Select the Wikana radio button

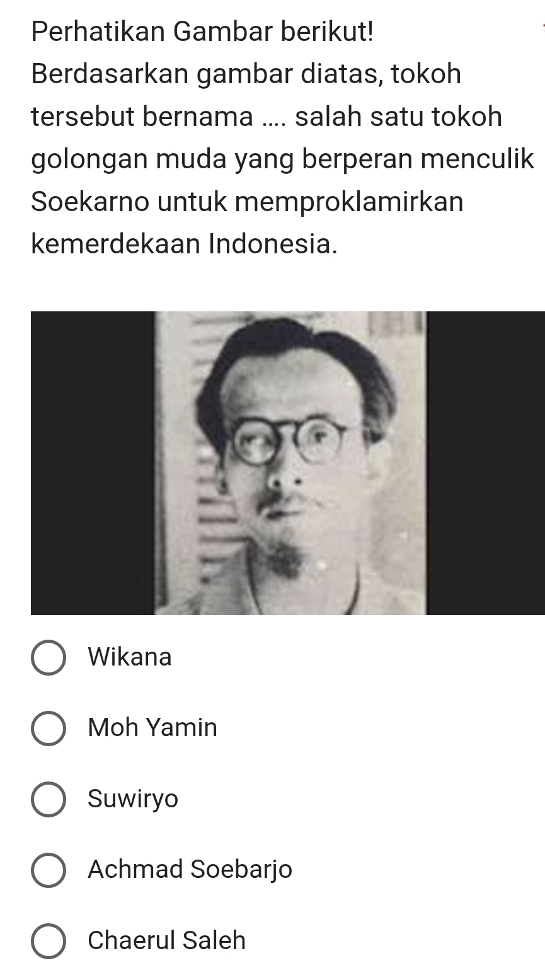point(48,658)
